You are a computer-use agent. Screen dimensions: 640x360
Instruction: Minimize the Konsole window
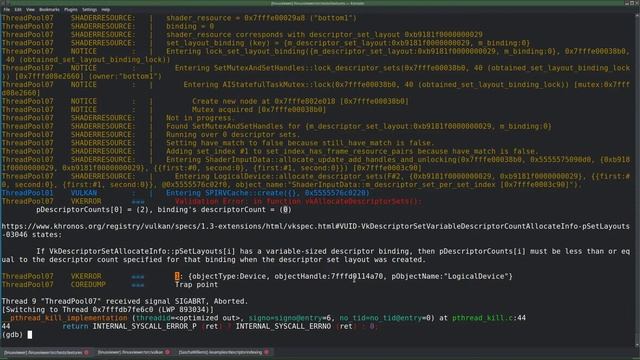627,3
